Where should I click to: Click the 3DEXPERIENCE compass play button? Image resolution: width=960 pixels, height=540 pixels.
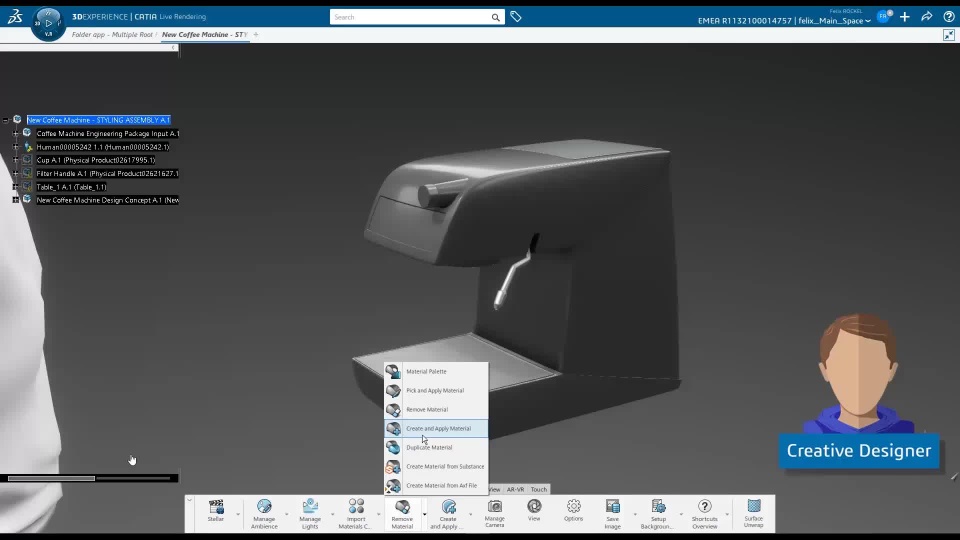tap(48, 24)
